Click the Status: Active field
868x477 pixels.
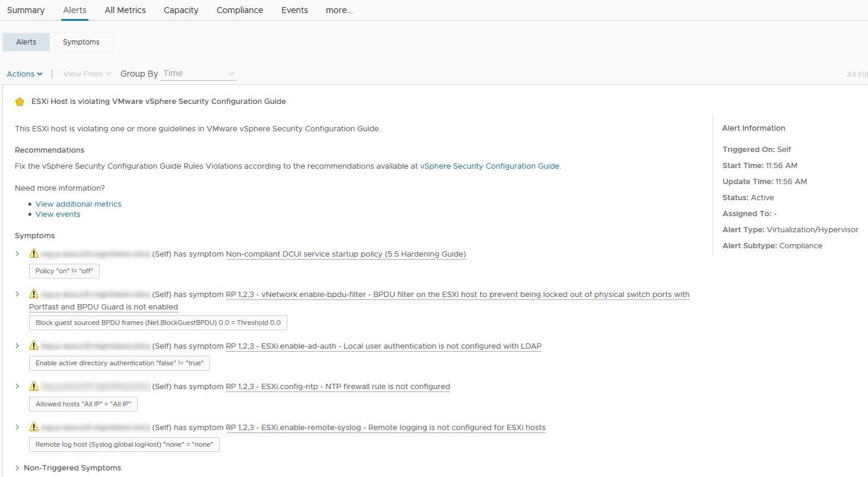[748, 198]
